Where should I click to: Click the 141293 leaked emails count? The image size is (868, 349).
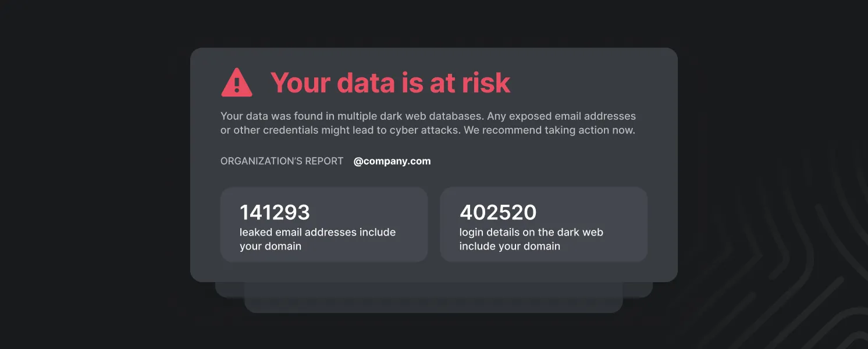(275, 212)
